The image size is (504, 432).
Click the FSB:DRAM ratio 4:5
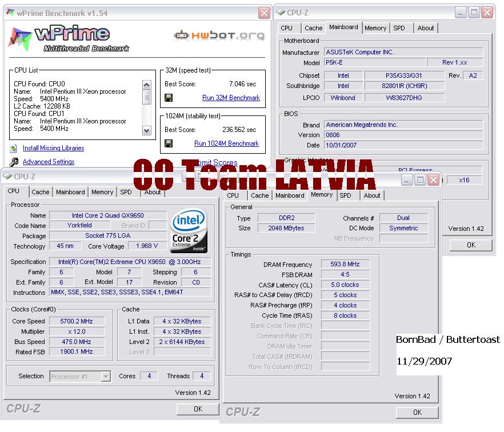[x=345, y=274]
